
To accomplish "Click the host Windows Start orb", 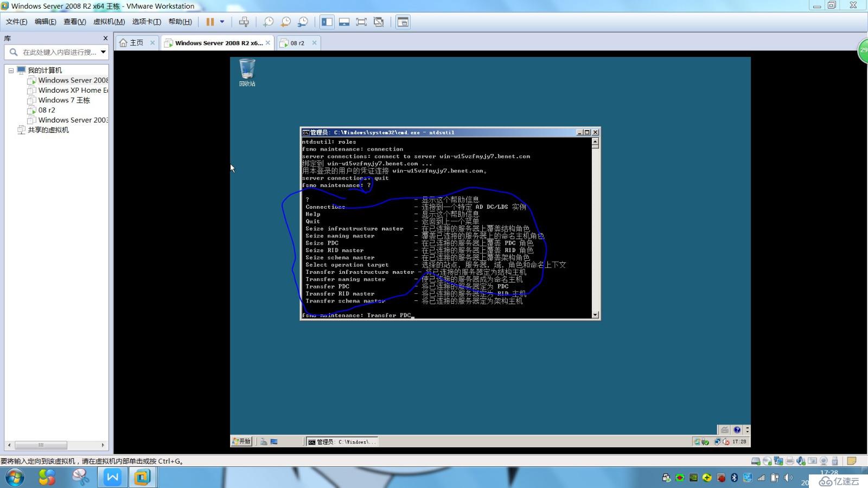I will [x=15, y=478].
